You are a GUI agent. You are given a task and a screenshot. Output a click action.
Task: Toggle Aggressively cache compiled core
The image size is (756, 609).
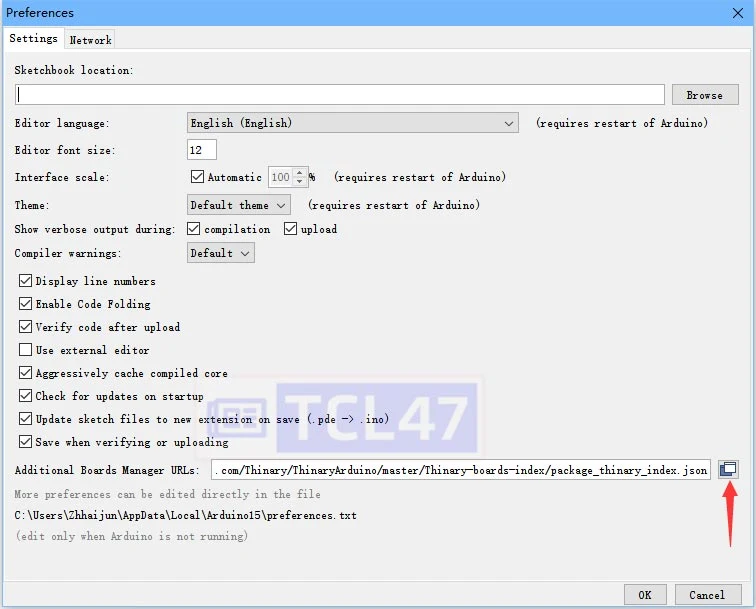tap(26, 373)
